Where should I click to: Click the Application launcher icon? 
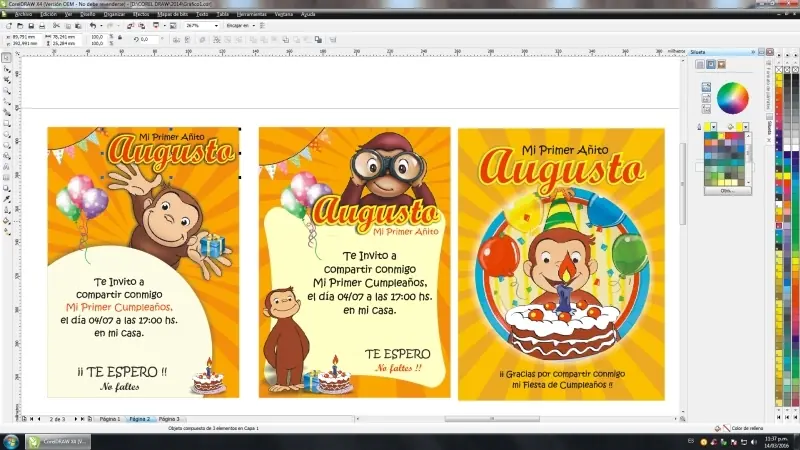point(156,26)
